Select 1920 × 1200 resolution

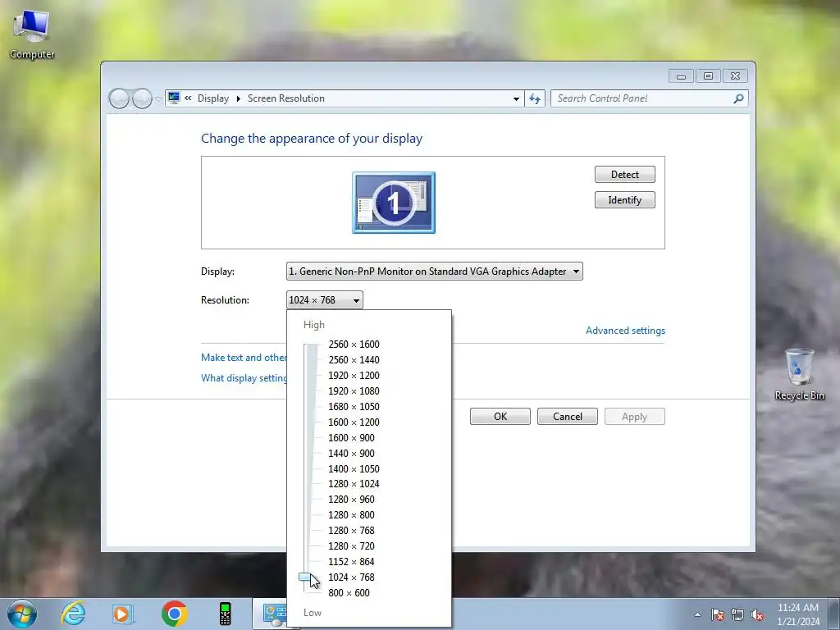(354, 376)
